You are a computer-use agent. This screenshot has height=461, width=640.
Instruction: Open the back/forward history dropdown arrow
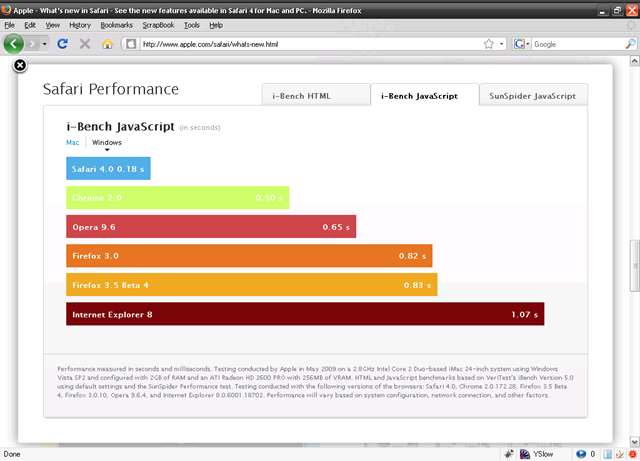(44, 44)
